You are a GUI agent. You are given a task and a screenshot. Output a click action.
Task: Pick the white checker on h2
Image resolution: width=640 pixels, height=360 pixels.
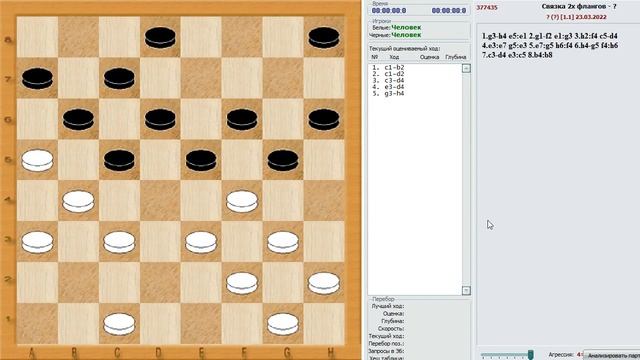(324, 283)
